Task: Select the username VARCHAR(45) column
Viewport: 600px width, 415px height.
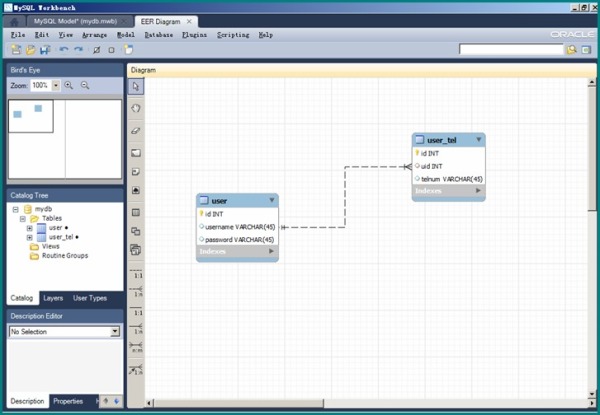Action: coord(237,227)
